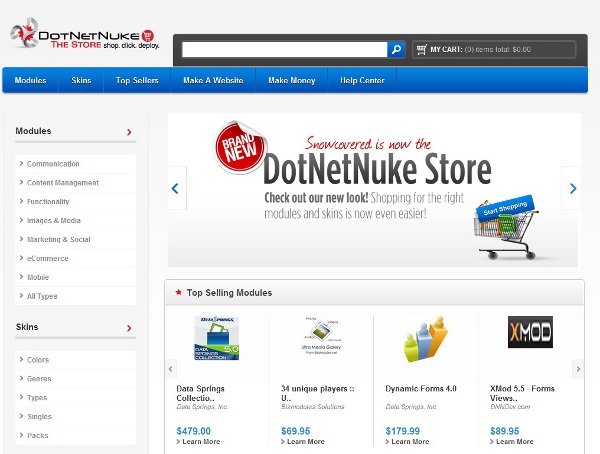The image size is (600, 454).
Task: Click the Skins sidebar heading
Action: 27,327
